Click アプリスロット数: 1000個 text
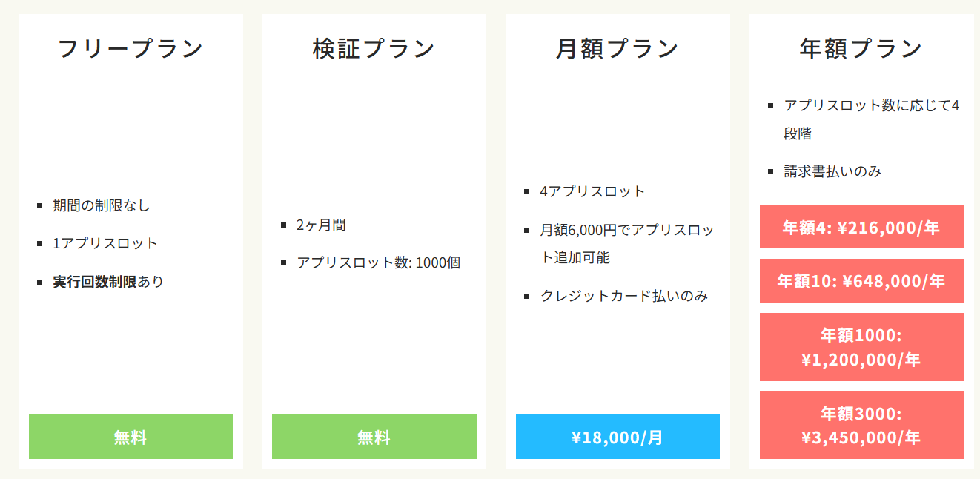Viewport: 980px width, 479px height. click(379, 262)
